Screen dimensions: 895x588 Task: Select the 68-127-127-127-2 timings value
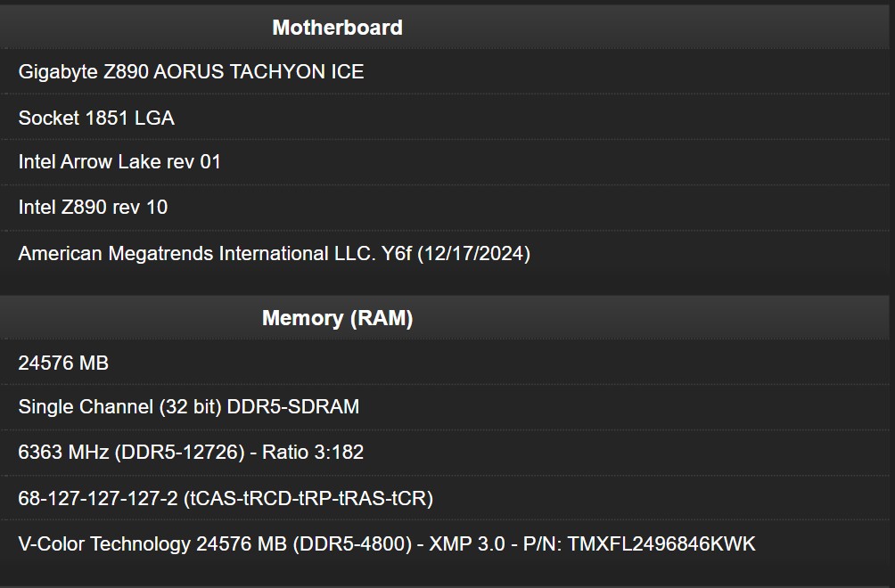(x=98, y=499)
